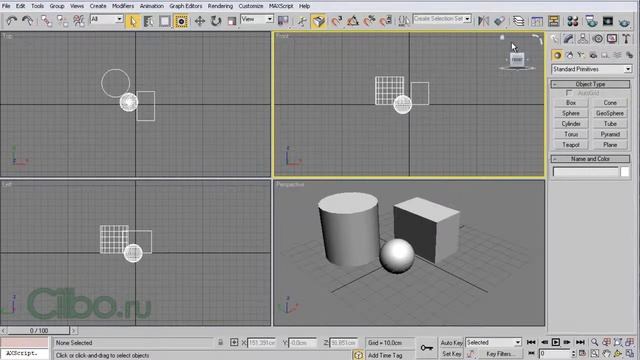Click the Pyramid primitive button

[x=610, y=134]
